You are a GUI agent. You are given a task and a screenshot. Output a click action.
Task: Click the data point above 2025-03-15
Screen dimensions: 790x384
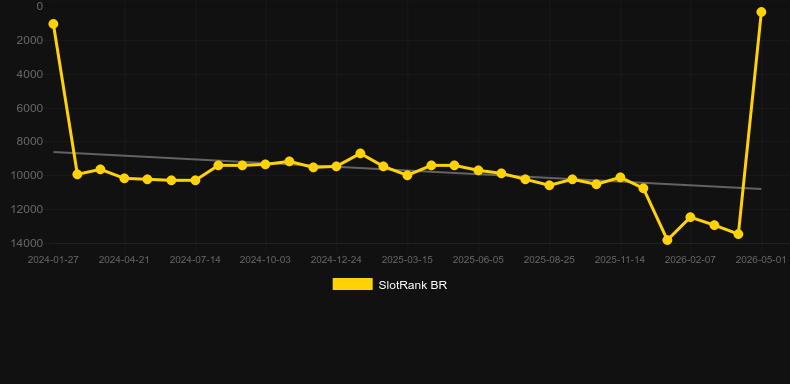pos(407,175)
